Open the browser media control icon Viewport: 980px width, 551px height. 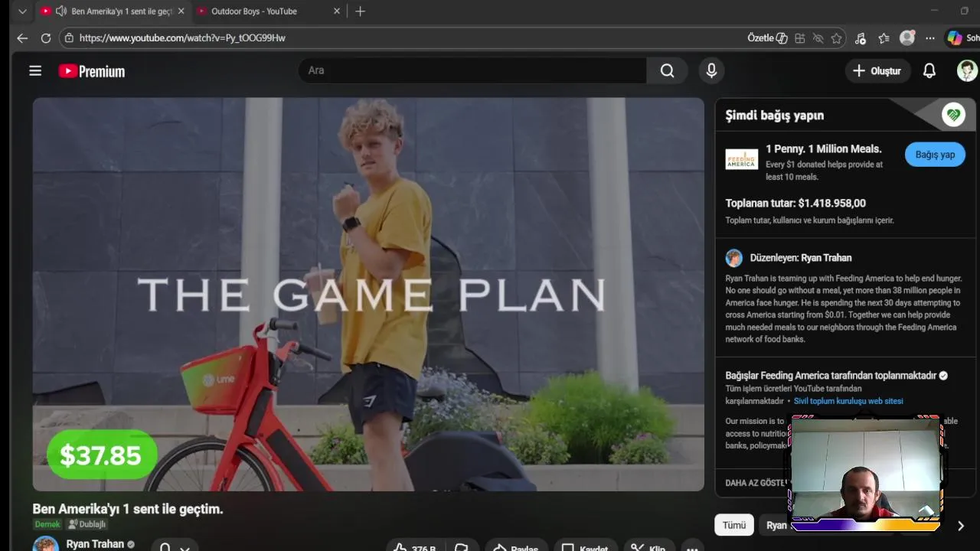click(x=861, y=38)
